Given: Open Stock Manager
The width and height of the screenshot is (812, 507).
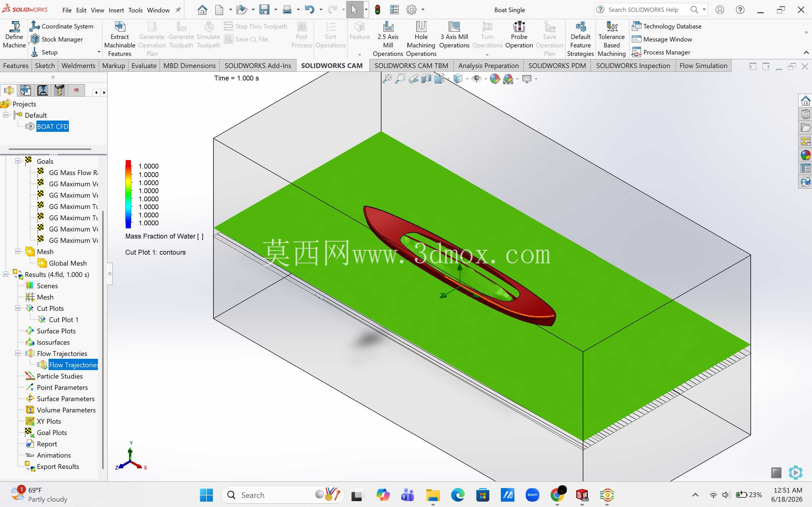Looking at the screenshot, I should coord(57,39).
